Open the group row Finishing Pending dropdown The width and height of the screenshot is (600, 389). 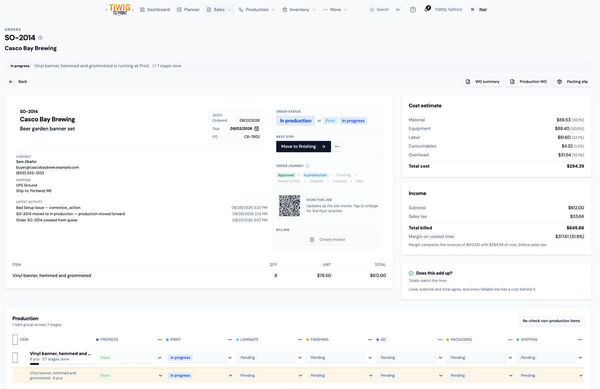click(340, 358)
